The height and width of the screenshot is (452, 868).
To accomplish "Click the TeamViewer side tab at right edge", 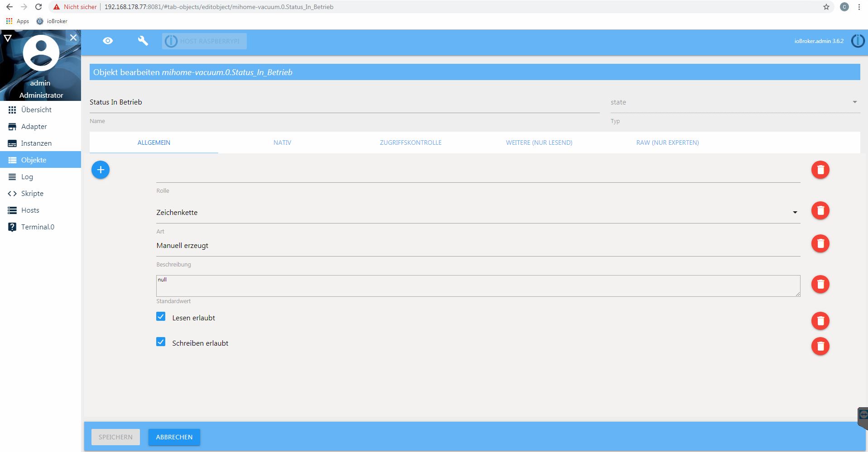I will 863,418.
